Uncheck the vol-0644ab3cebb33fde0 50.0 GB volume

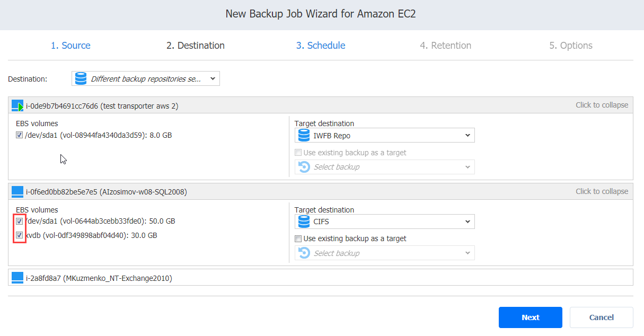[19, 221]
